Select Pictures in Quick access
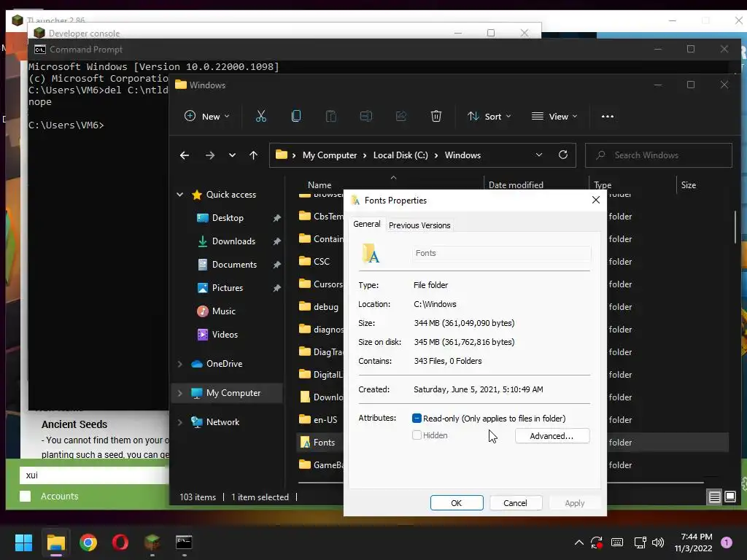This screenshot has width=747, height=560. [228, 287]
